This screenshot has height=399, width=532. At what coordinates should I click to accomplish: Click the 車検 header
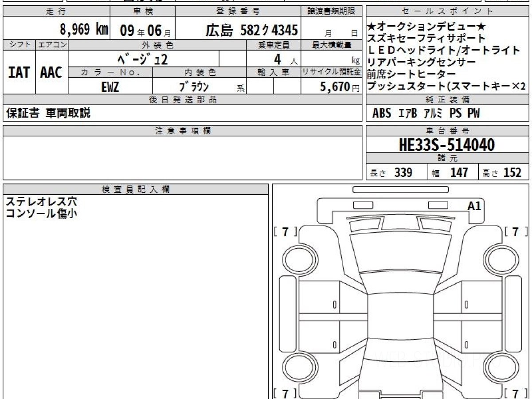coord(142,12)
